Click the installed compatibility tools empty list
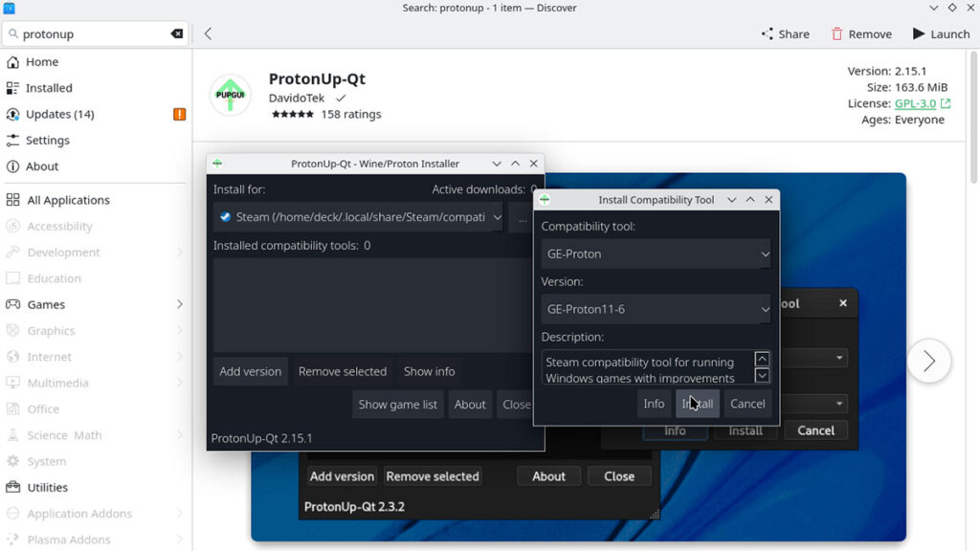The height and width of the screenshot is (551, 980). (x=373, y=305)
